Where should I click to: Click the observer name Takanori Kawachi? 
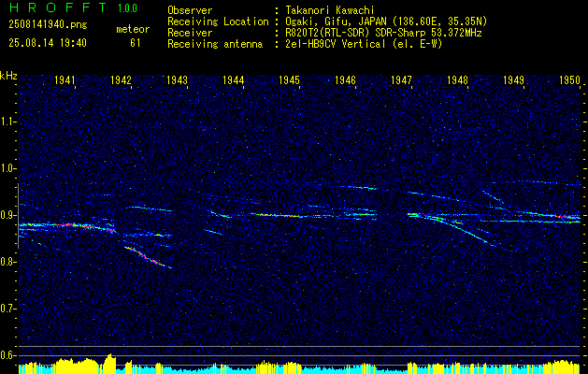click(x=330, y=10)
